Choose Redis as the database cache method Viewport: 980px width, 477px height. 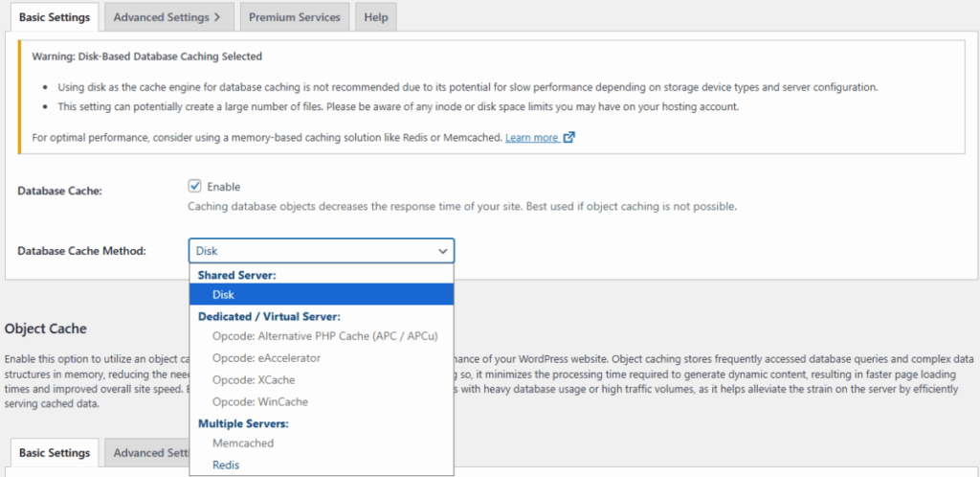pyautogui.click(x=226, y=465)
